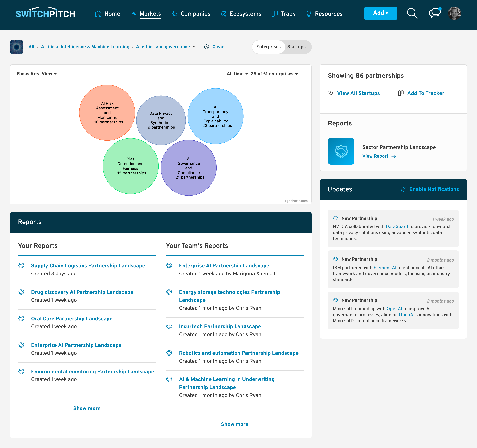Click the Sector Partnership Landscape handshake tile
The height and width of the screenshot is (448, 477).
coord(341,151)
